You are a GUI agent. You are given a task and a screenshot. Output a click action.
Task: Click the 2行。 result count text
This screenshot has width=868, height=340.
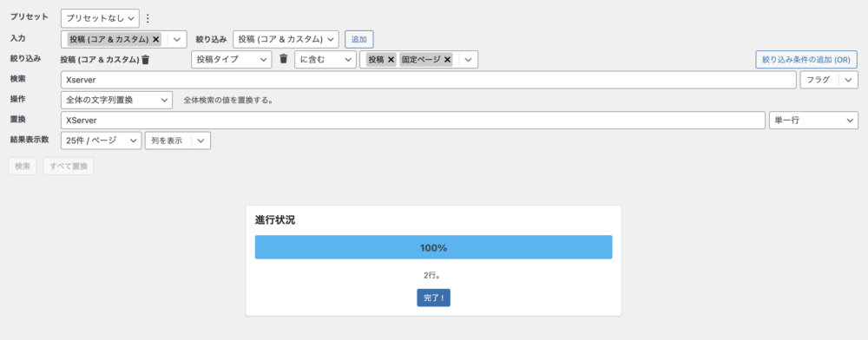click(x=433, y=275)
